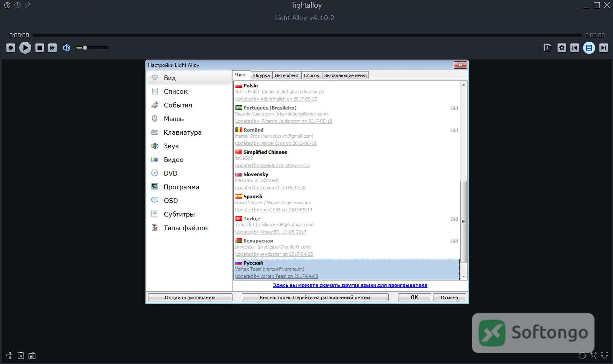The height and width of the screenshot is (364, 613).
Task: Skip to the next track
Action: point(603,48)
